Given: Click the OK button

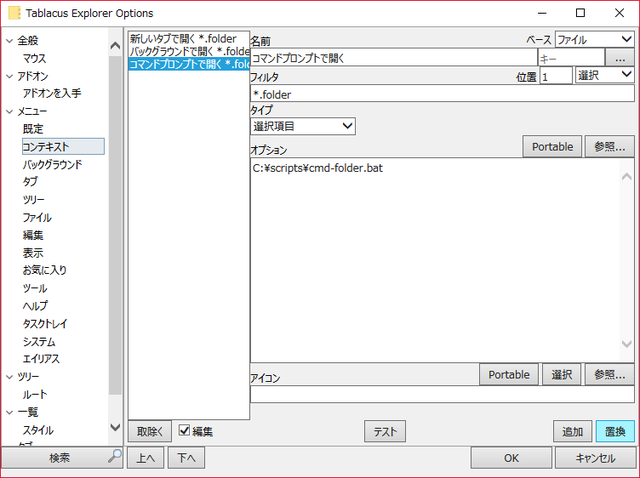Looking at the screenshot, I should 511,458.
